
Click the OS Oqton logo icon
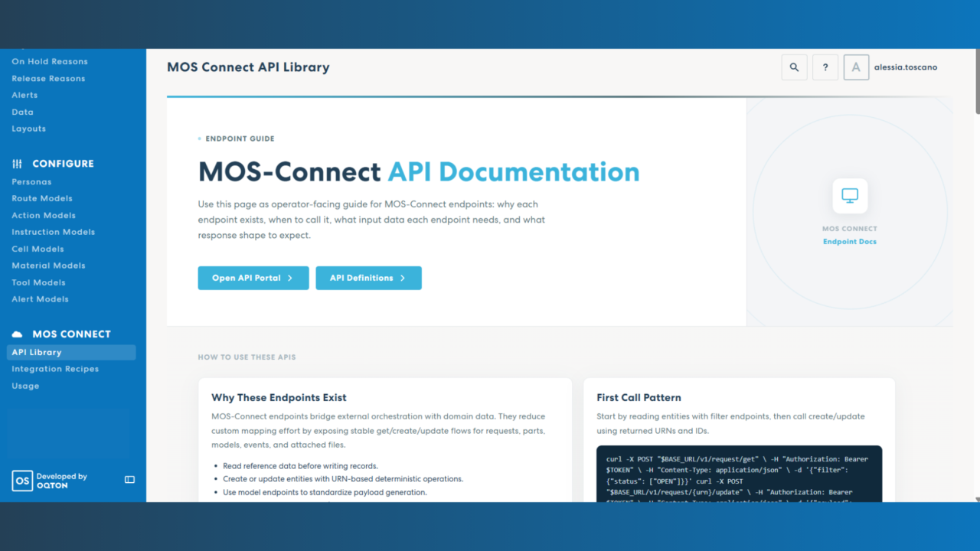pyautogui.click(x=22, y=481)
